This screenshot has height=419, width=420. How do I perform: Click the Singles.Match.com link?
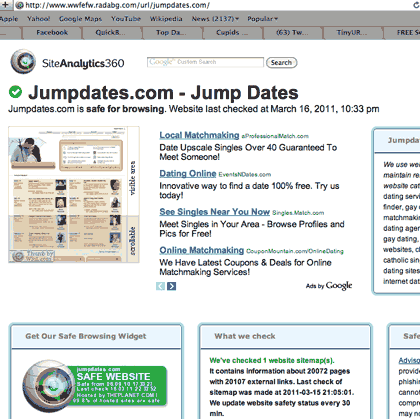[x=298, y=213]
